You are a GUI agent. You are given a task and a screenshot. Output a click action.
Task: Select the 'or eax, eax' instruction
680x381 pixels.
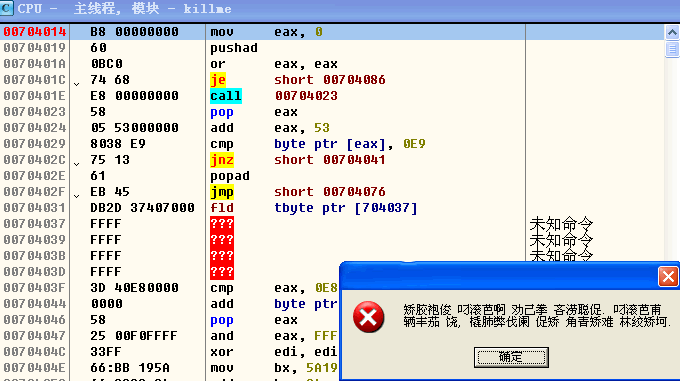274,64
